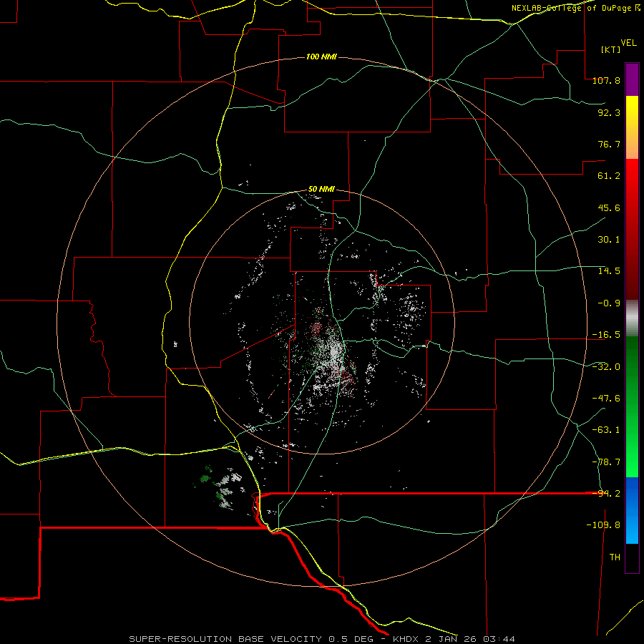644x644 pixels.
Task: Click the 61.2 velocity scale value
Action: coord(609,176)
